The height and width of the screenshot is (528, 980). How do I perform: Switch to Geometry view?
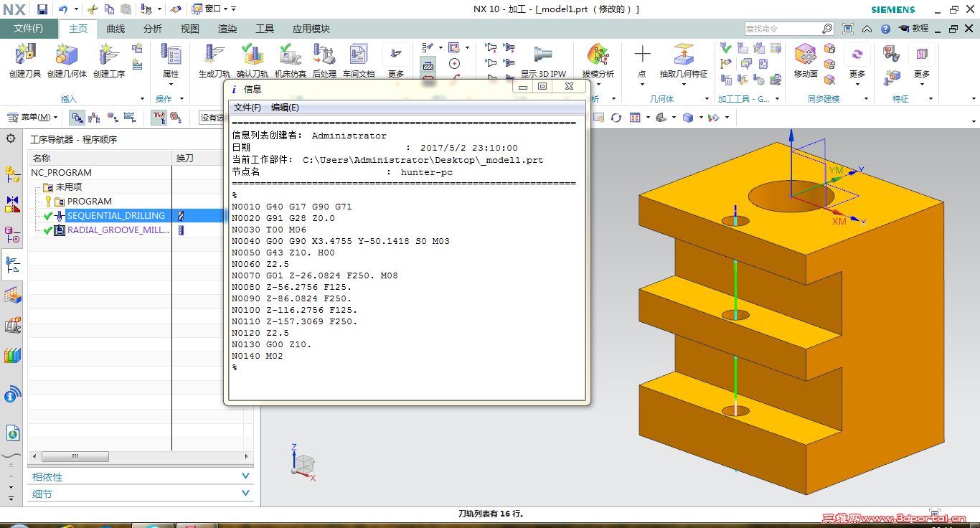point(112,117)
